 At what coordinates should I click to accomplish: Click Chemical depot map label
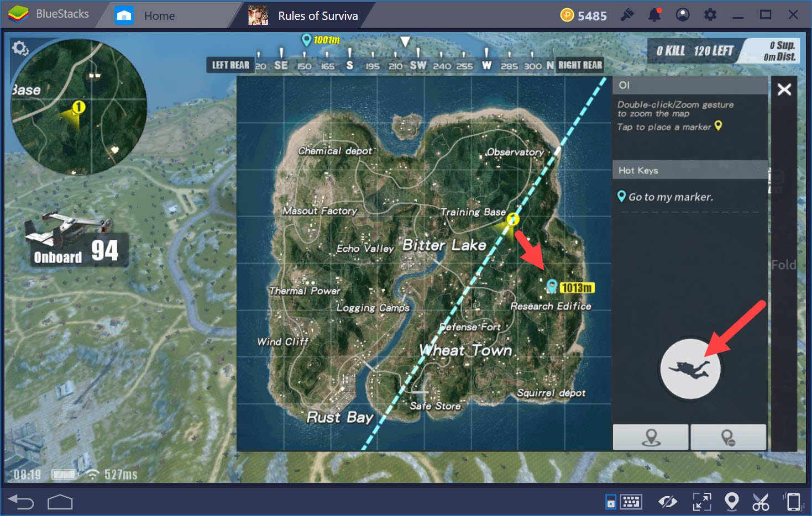click(335, 151)
